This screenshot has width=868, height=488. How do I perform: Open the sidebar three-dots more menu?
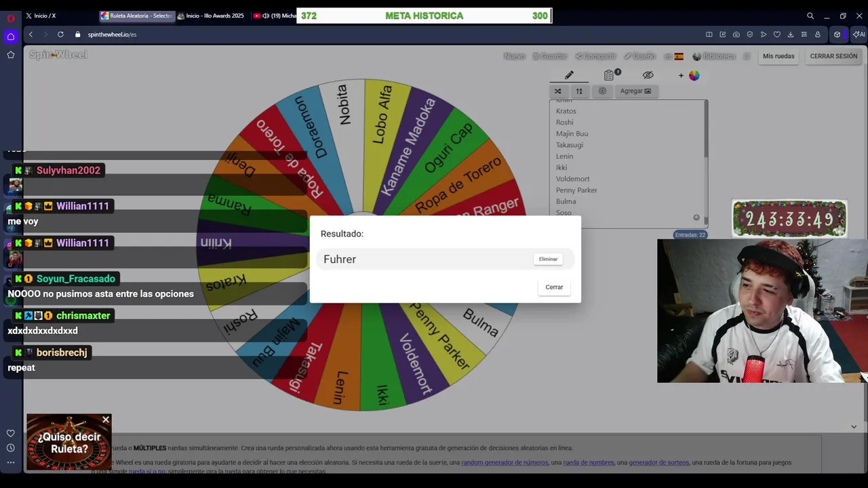(x=11, y=462)
